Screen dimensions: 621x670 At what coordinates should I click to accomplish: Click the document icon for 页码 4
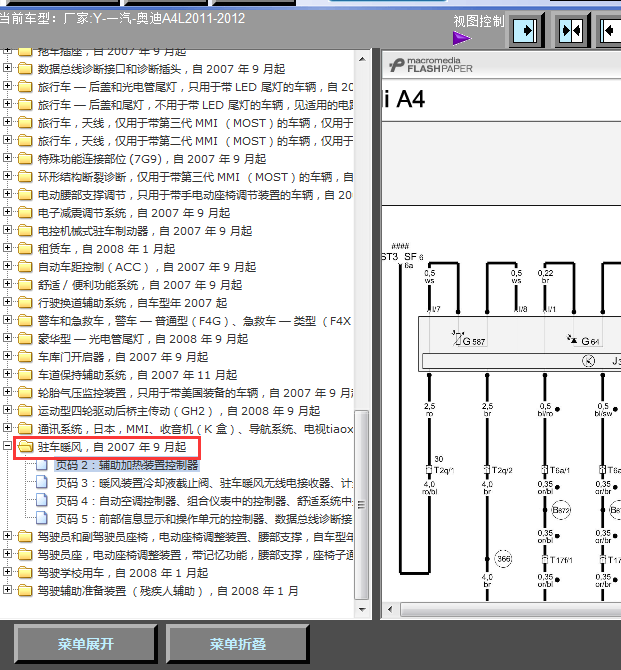(41, 500)
